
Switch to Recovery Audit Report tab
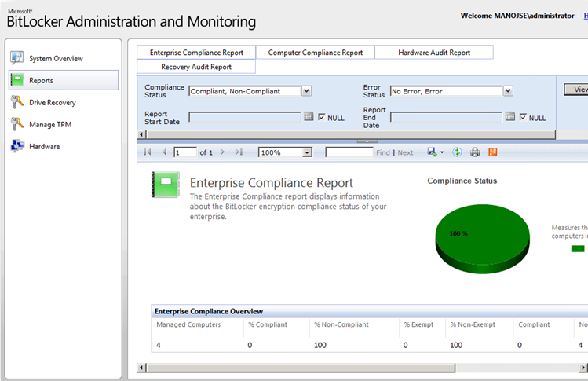pyautogui.click(x=196, y=67)
